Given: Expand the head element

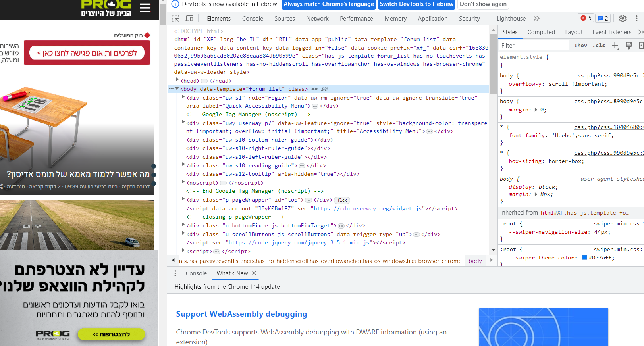Looking at the screenshot, I should coord(177,80).
